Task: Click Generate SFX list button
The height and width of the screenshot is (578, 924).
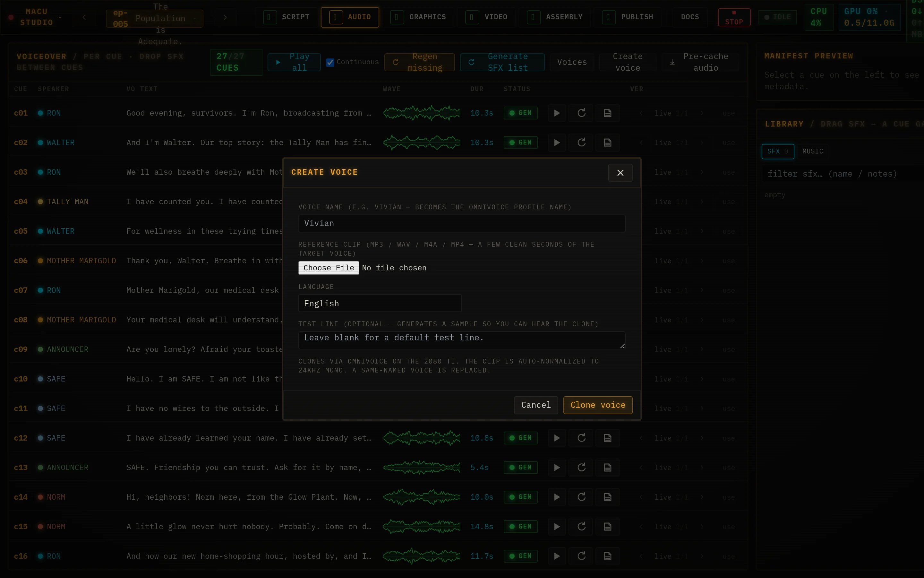Action: [x=502, y=62]
